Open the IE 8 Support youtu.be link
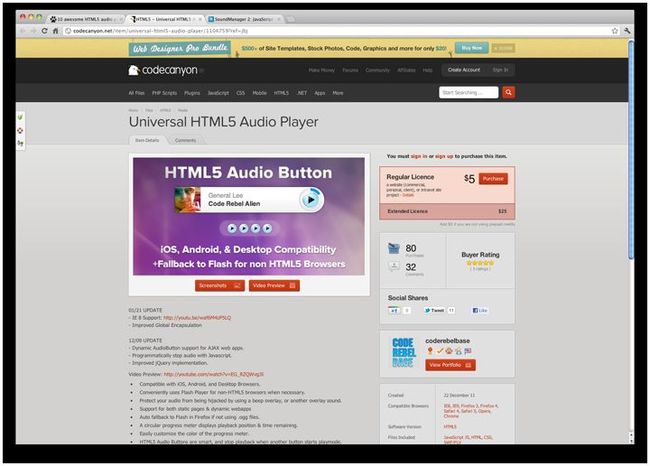This screenshot has width=650, height=466. [197, 318]
